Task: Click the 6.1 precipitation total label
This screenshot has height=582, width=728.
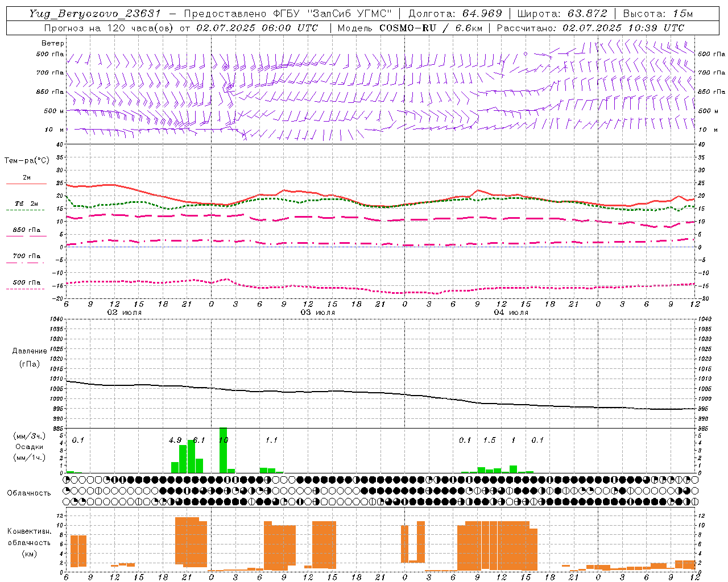Action: click(199, 440)
